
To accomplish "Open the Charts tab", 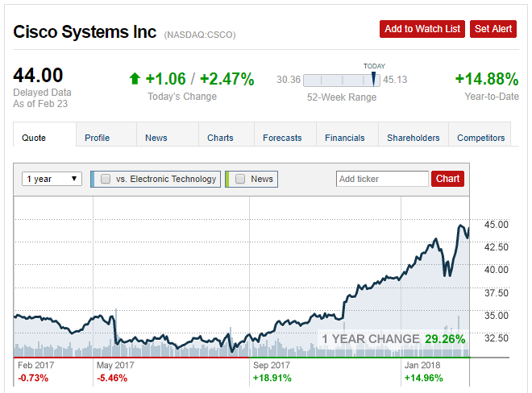I will point(227,134).
